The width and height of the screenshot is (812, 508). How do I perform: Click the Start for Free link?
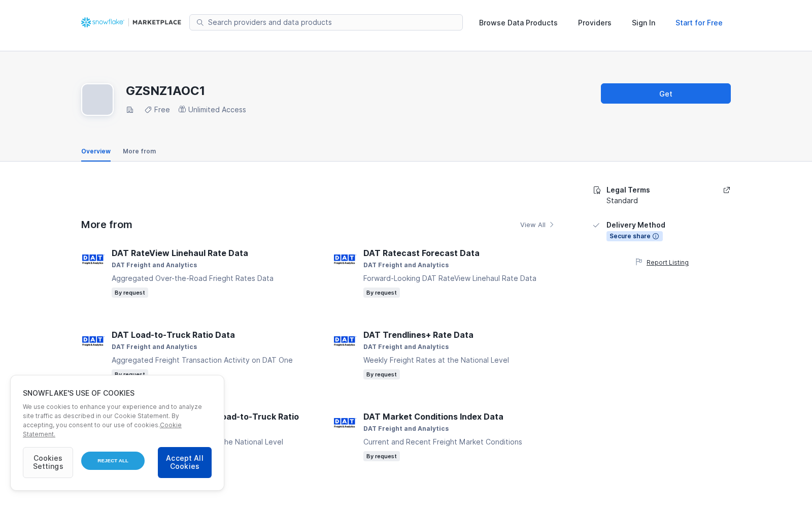coord(699,23)
